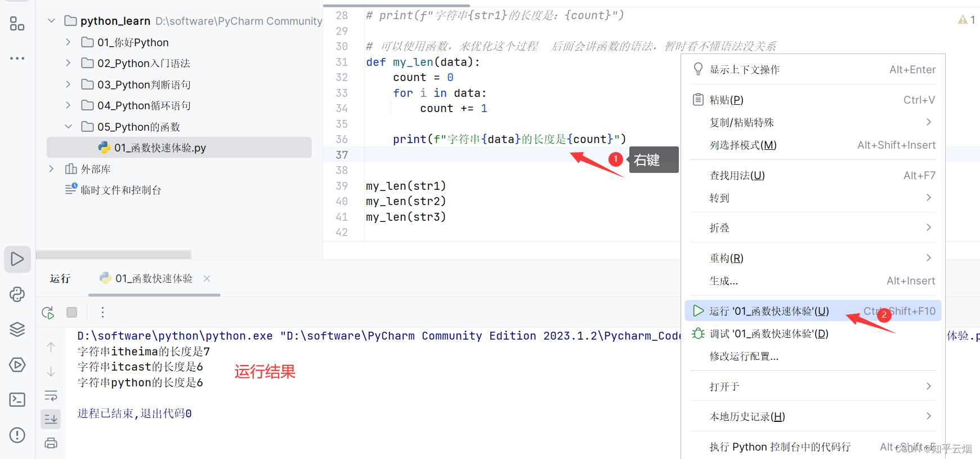
Task: Open Run toolbar more options
Action: [102, 312]
